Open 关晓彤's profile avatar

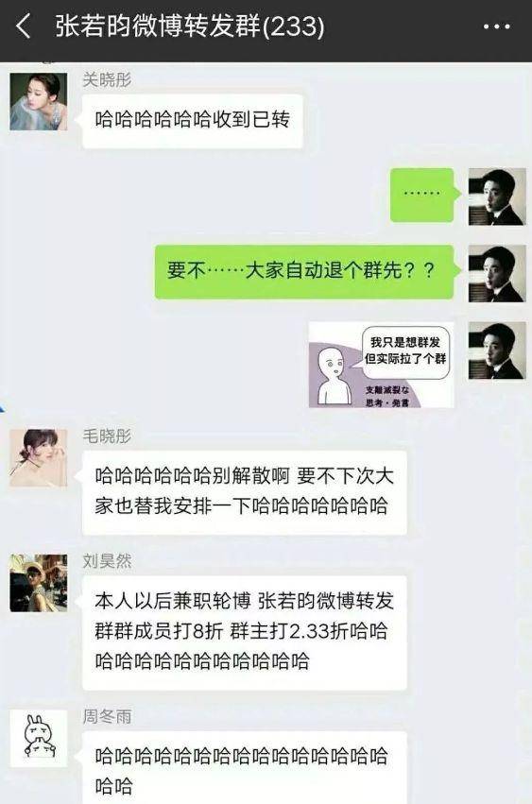coord(39,101)
